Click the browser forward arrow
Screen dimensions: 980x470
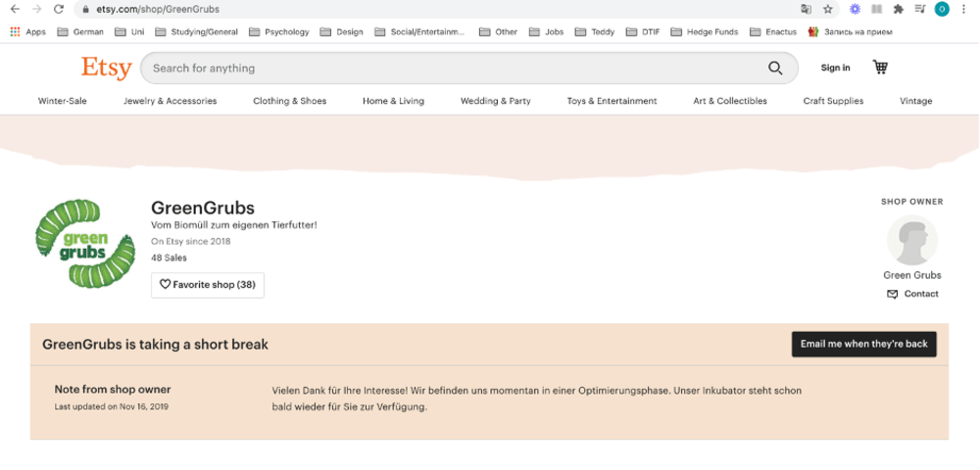(x=37, y=10)
